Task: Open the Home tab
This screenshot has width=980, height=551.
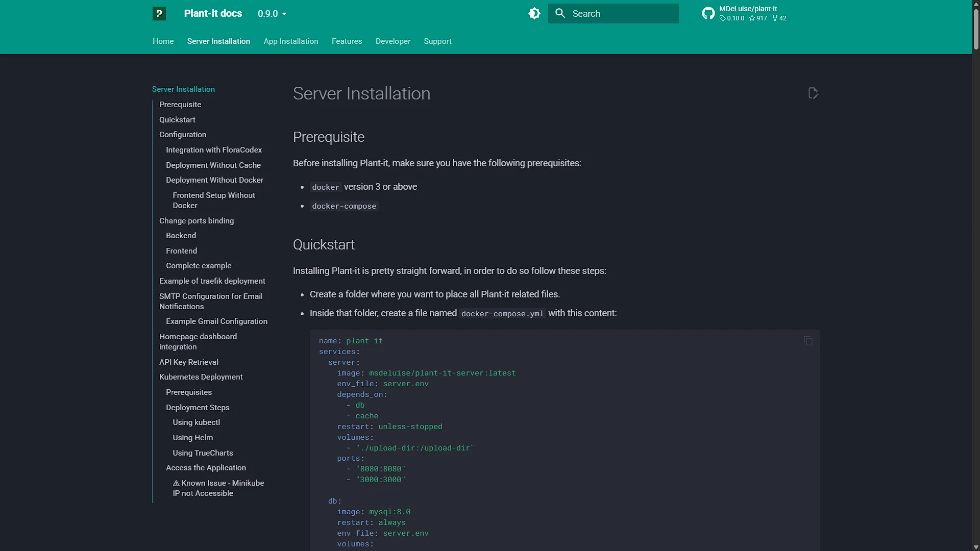Action: tap(163, 41)
